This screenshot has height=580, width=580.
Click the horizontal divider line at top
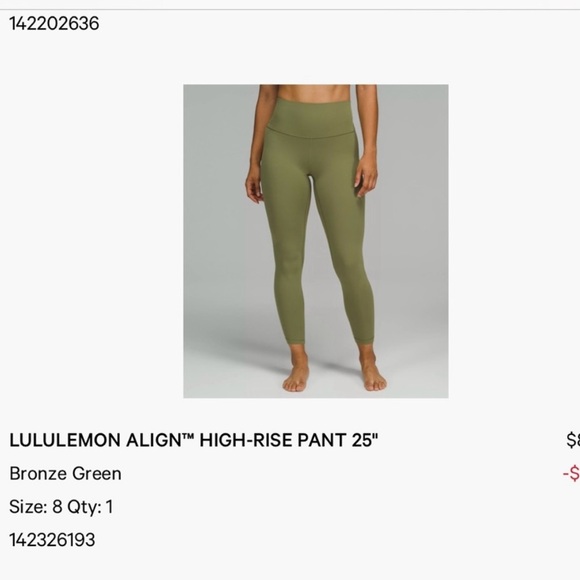pyautogui.click(x=290, y=9)
